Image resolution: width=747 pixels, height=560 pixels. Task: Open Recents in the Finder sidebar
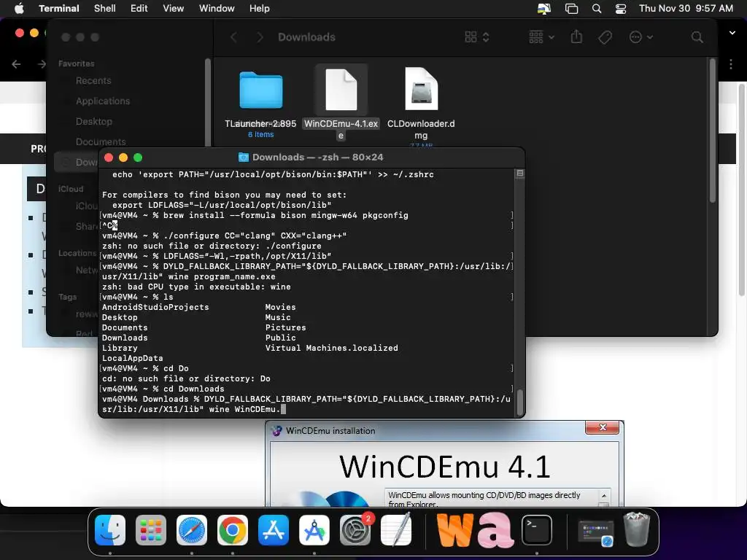click(93, 81)
